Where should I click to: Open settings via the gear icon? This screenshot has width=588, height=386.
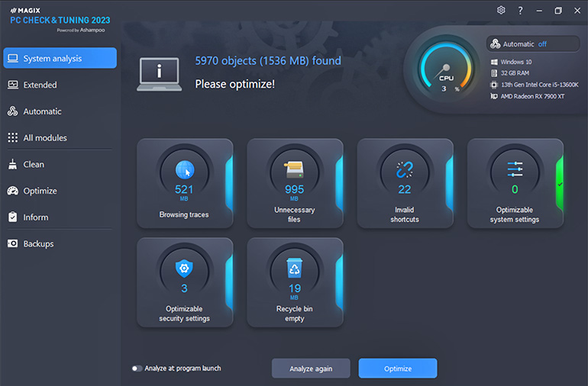[501, 10]
